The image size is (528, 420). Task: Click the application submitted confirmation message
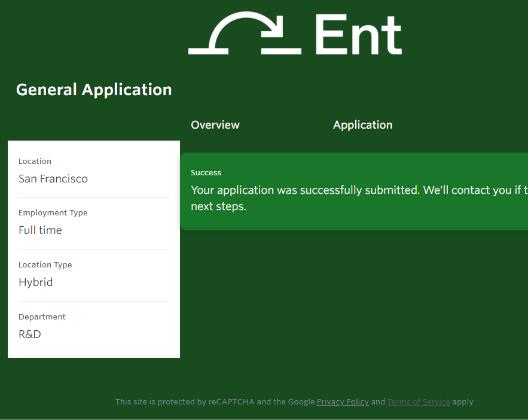[x=359, y=190]
